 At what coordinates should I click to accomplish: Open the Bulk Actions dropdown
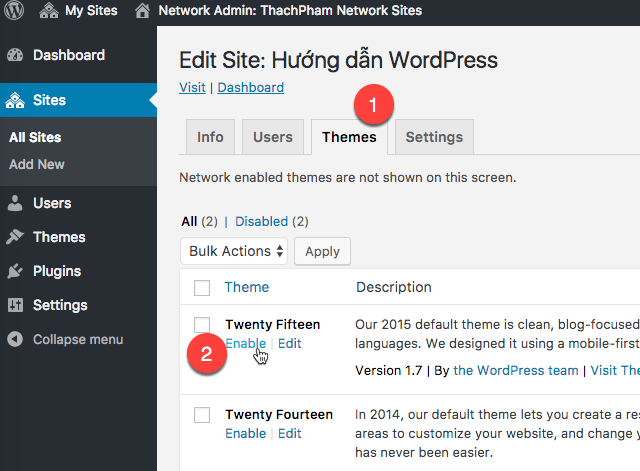pyautogui.click(x=234, y=251)
